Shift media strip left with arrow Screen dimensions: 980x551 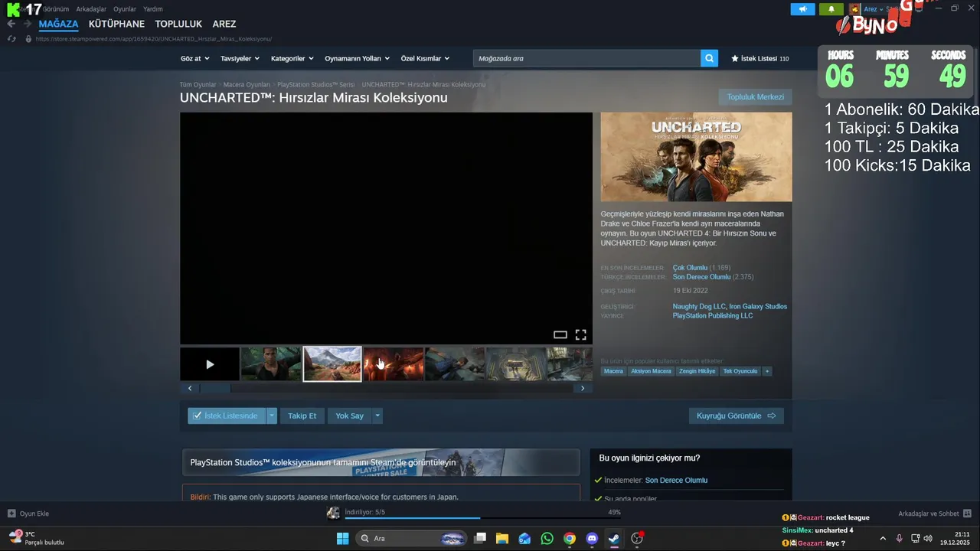[x=190, y=388]
